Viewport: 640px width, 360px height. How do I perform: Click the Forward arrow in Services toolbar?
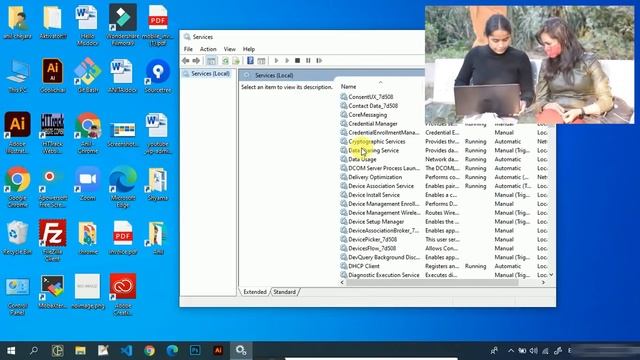196,61
